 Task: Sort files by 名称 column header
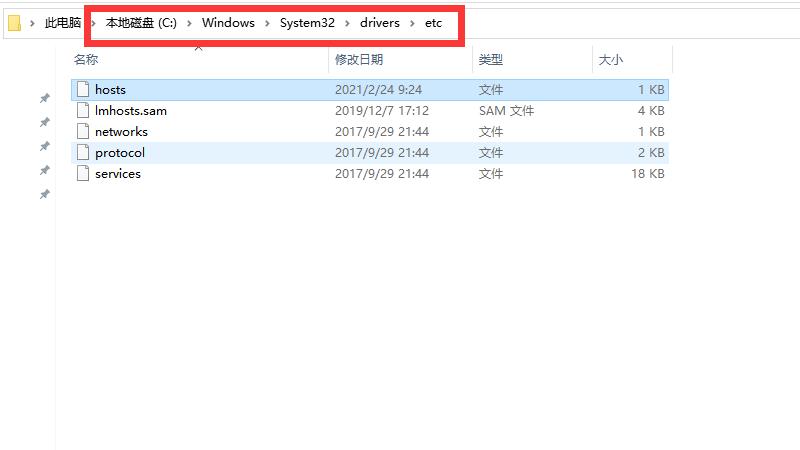[x=86, y=60]
